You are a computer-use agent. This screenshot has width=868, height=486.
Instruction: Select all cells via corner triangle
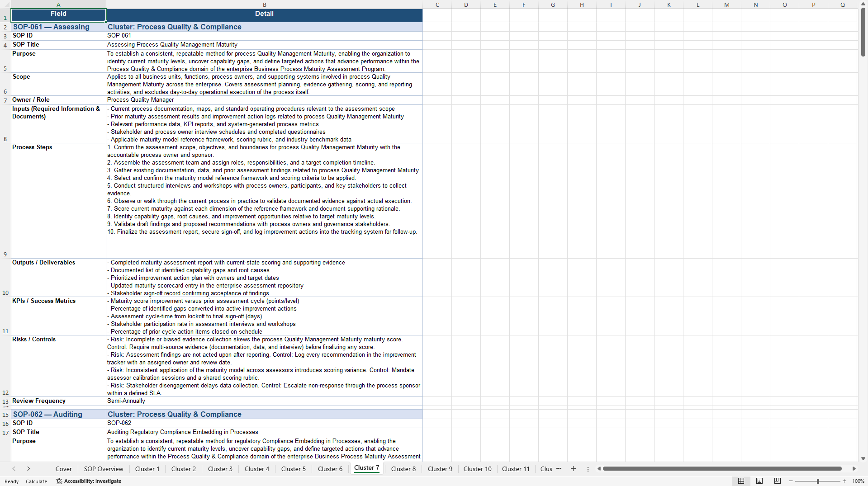point(5,5)
